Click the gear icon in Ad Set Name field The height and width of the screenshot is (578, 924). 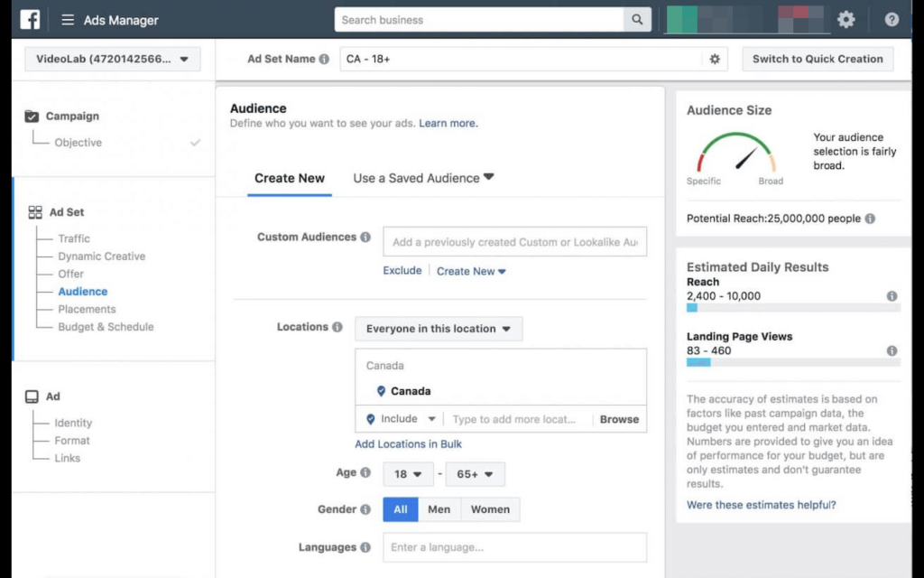715,59
